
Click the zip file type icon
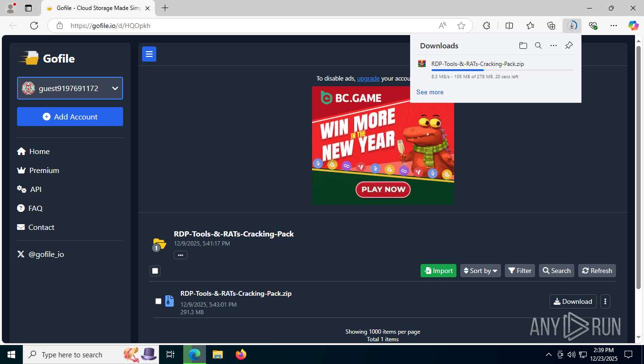[x=170, y=301]
